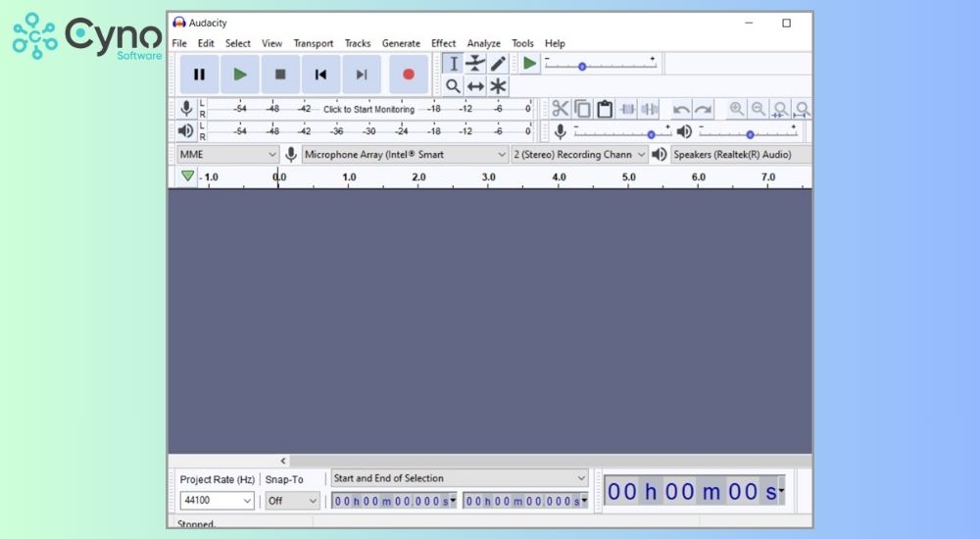Click the Paste clipboard icon
Image resolution: width=980 pixels, height=539 pixels.
pyautogui.click(x=605, y=109)
